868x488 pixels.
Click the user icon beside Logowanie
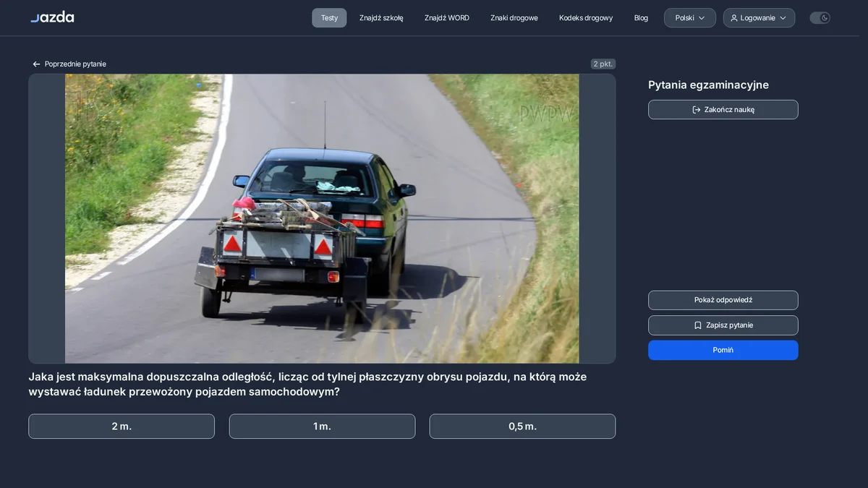tap(734, 18)
